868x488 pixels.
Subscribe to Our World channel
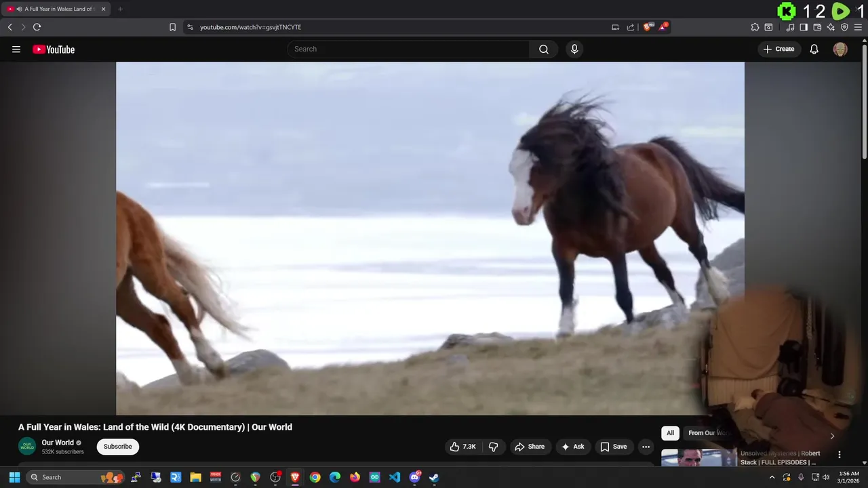[118, 447]
